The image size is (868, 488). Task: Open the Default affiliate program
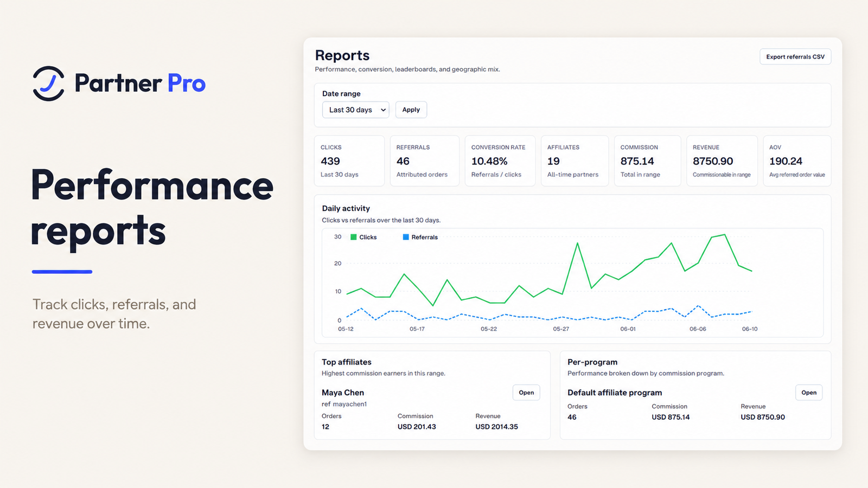pos(809,393)
